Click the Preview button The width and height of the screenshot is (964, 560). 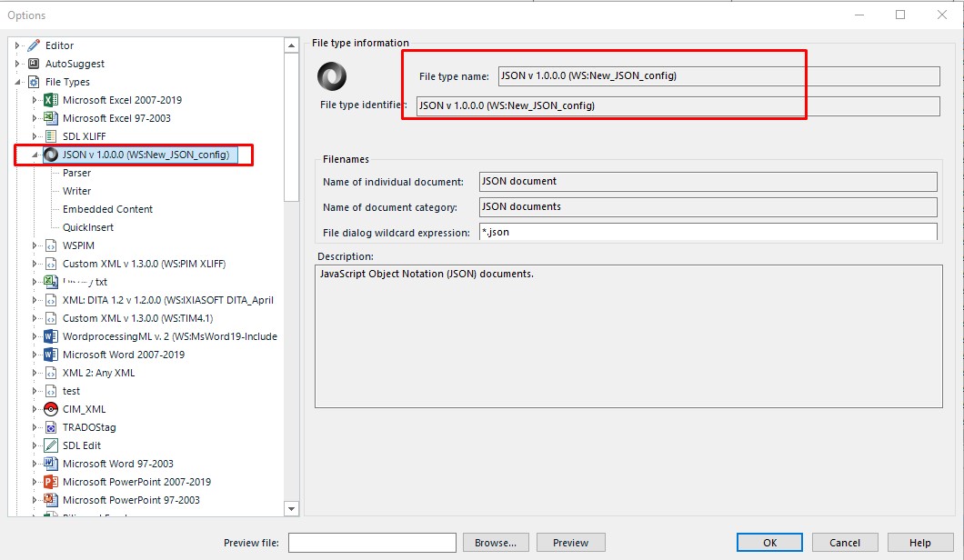570,543
